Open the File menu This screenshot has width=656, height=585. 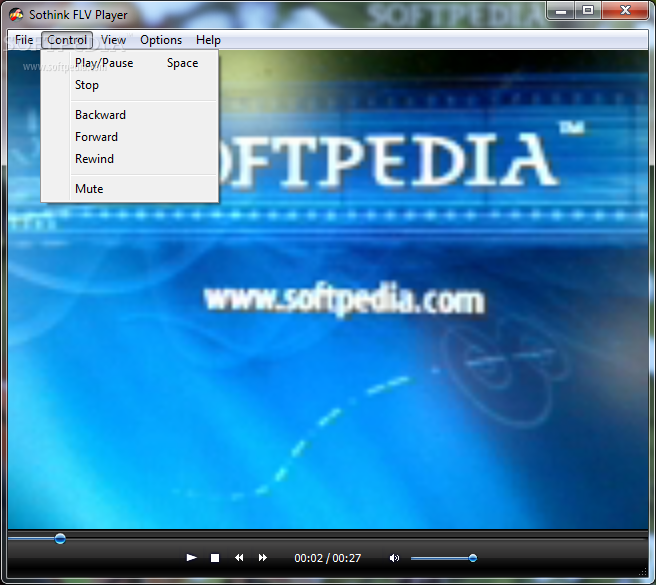(x=24, y=40)
